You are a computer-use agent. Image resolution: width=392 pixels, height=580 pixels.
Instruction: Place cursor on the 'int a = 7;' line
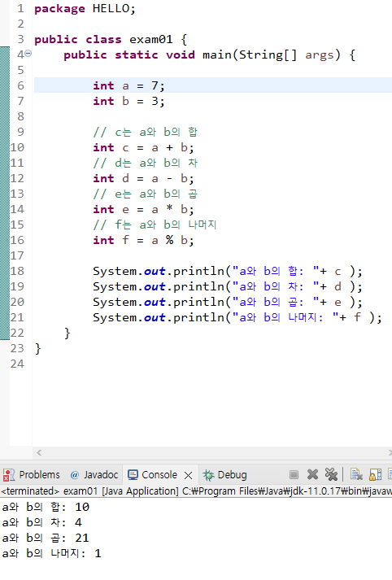pos(212,85)
